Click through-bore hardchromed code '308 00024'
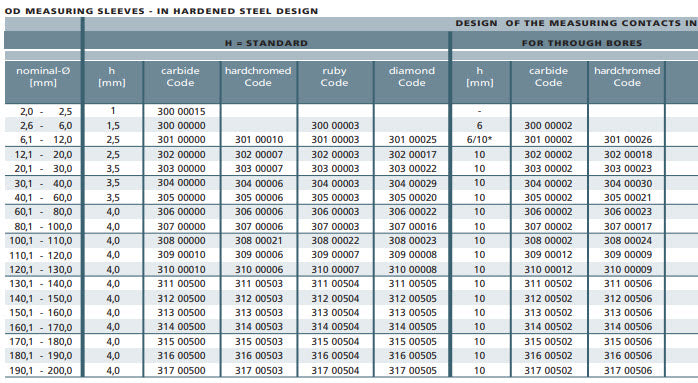Viewport: 698px width, 383px height. point(628,240)
